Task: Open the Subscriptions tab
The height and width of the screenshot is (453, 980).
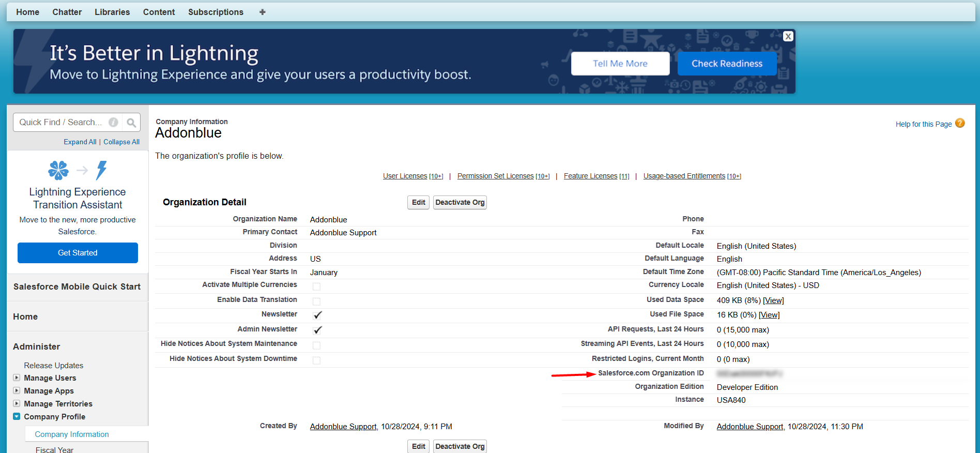Action: (x=216, y=12)
